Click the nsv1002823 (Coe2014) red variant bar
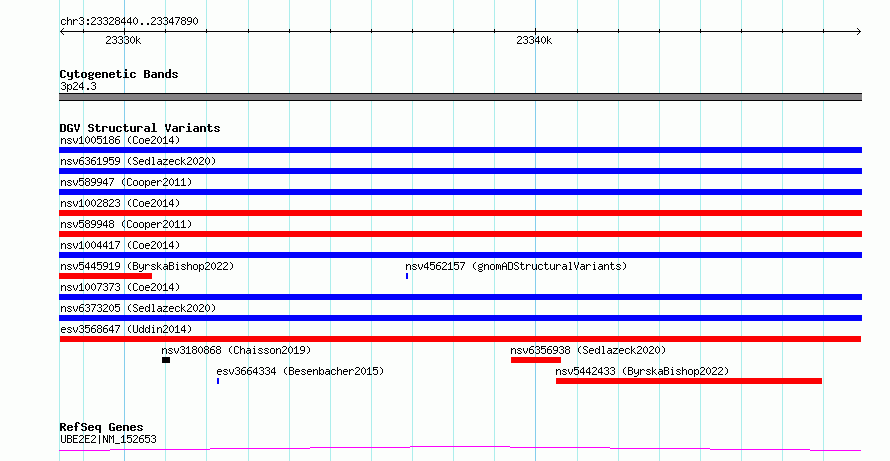This screenshot has height=461, width=890. (x=460, y=213)
